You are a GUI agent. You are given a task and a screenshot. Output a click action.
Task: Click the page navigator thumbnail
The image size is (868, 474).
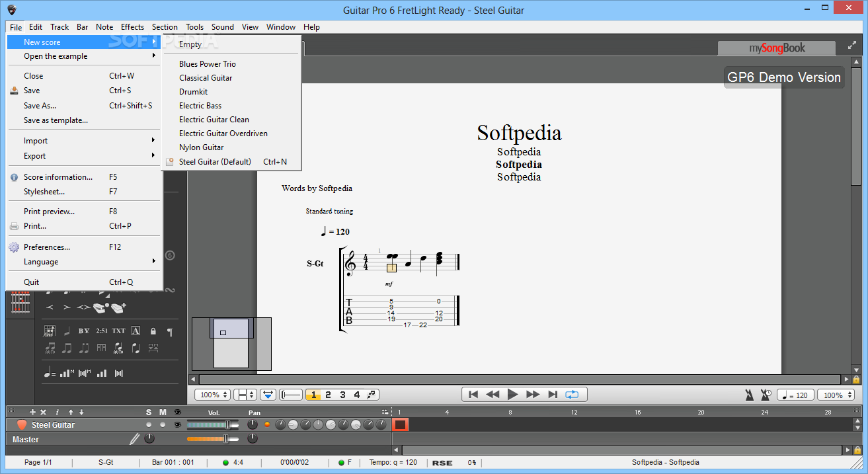click(231, 344)
